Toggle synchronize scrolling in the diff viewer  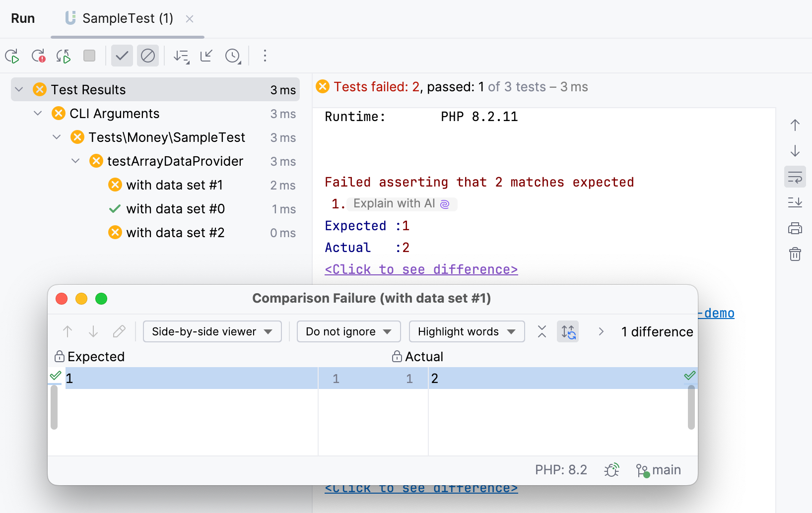click(x=568, y=331)
